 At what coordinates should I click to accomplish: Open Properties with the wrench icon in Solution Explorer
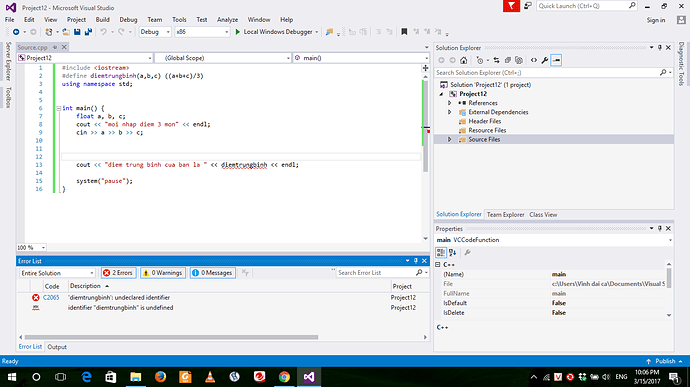(545, 60)
